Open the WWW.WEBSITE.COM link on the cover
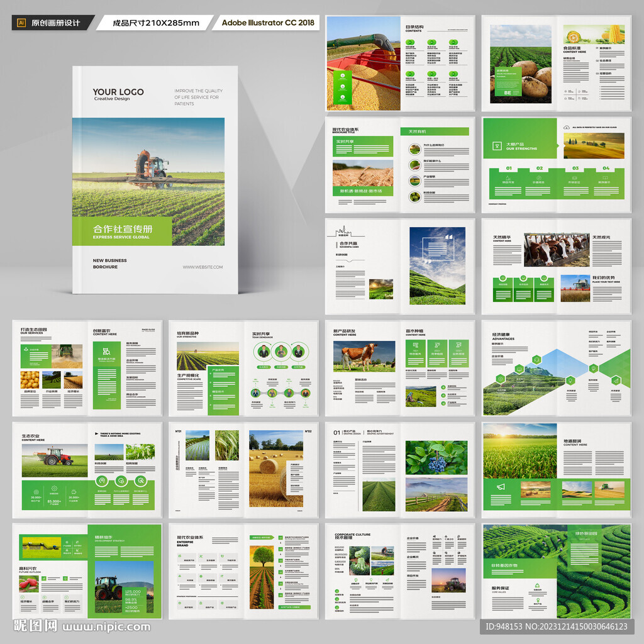 point(203,267)
